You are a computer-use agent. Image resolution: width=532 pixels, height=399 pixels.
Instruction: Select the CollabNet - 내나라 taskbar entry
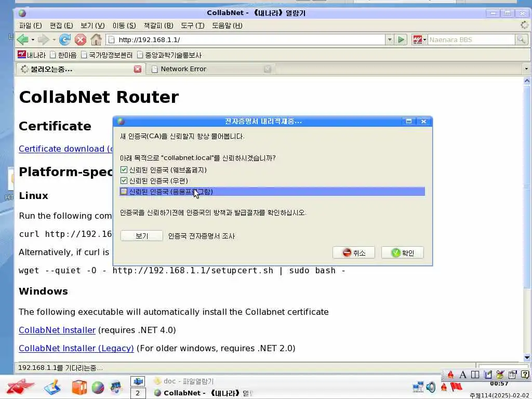click(203, 393)
